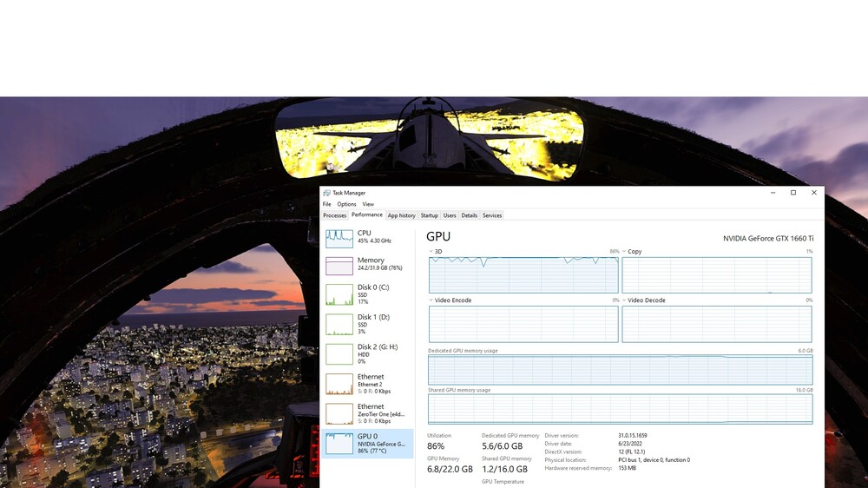Switch to the Services tab
The height and width of the screenshot is (488, 868).
pos(492,215)
